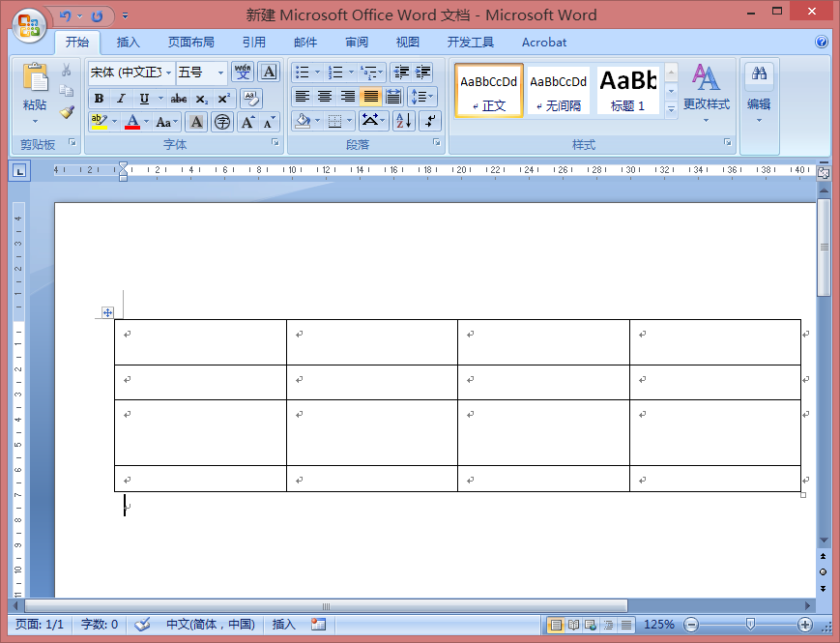Toggle Bold formatting
840x643 pixels.
pyautogui.click(x=100, y=99)
